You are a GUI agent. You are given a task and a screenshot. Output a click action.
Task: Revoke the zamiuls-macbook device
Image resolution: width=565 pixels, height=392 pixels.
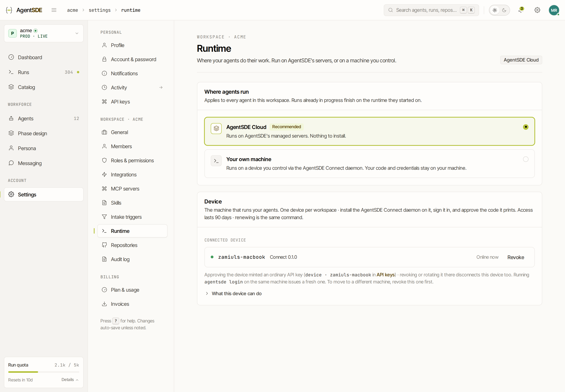516,257
